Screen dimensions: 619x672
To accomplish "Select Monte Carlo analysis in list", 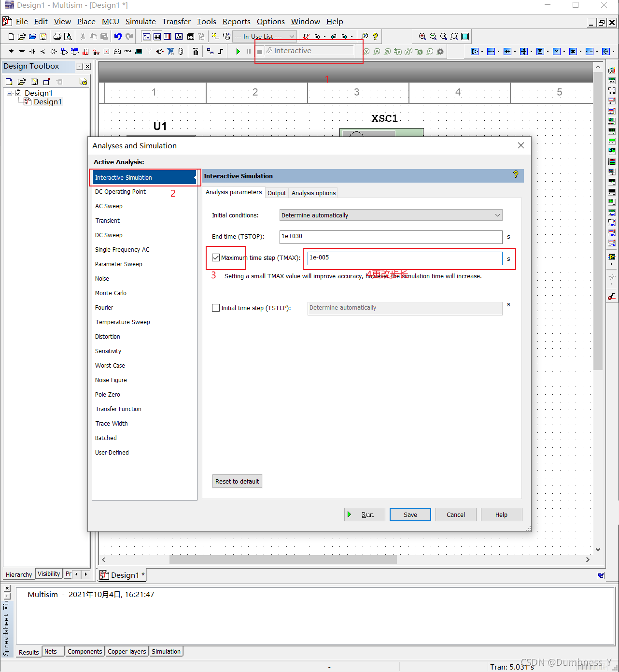I will [111, 293].
